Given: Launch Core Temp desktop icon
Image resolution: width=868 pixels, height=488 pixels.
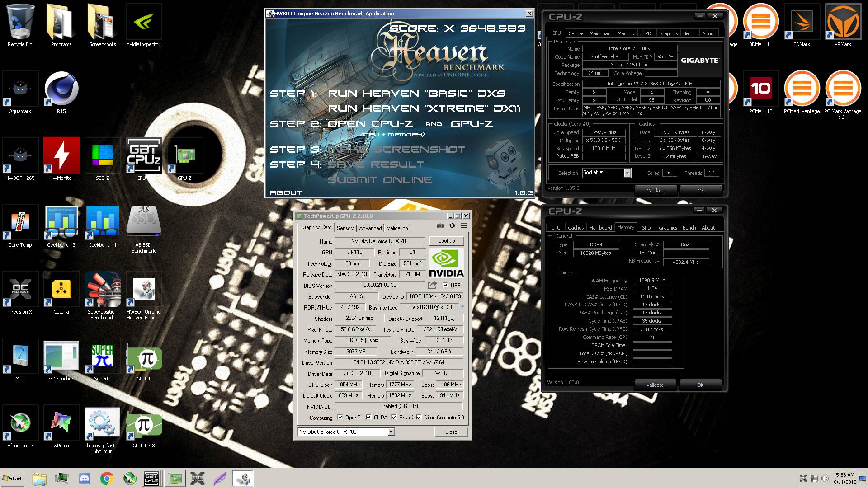Looking at the screenshot, I should [x=20, y=227].
